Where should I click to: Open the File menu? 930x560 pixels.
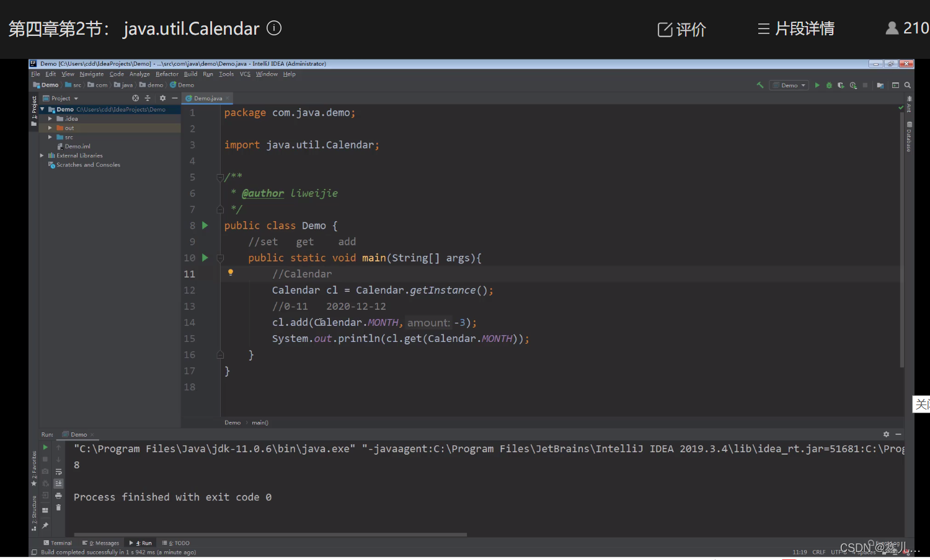[x=36, y=74]
